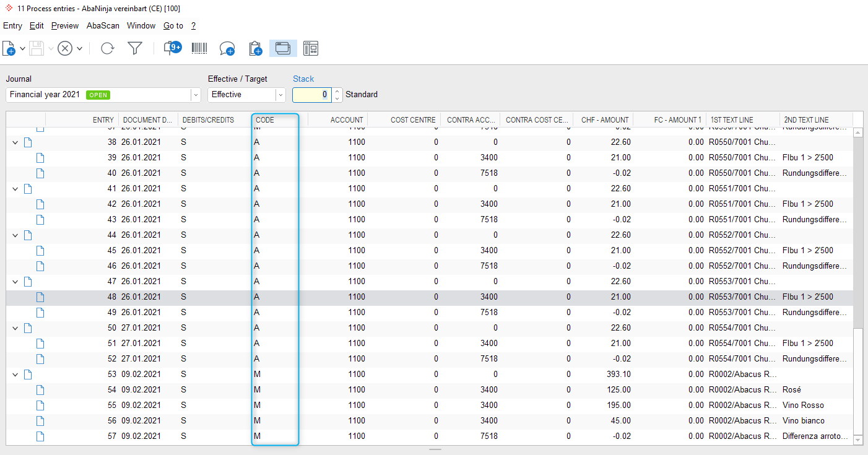Select the 'R0552/7001 Chu…' cell in entry 44

[x=743, y=235]
